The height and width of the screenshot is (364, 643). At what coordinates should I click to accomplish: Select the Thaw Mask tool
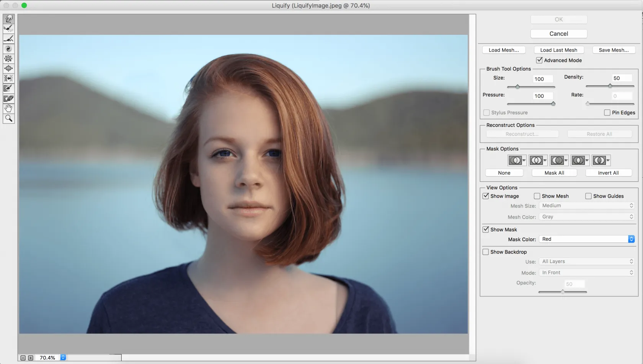tap(8, 98)
